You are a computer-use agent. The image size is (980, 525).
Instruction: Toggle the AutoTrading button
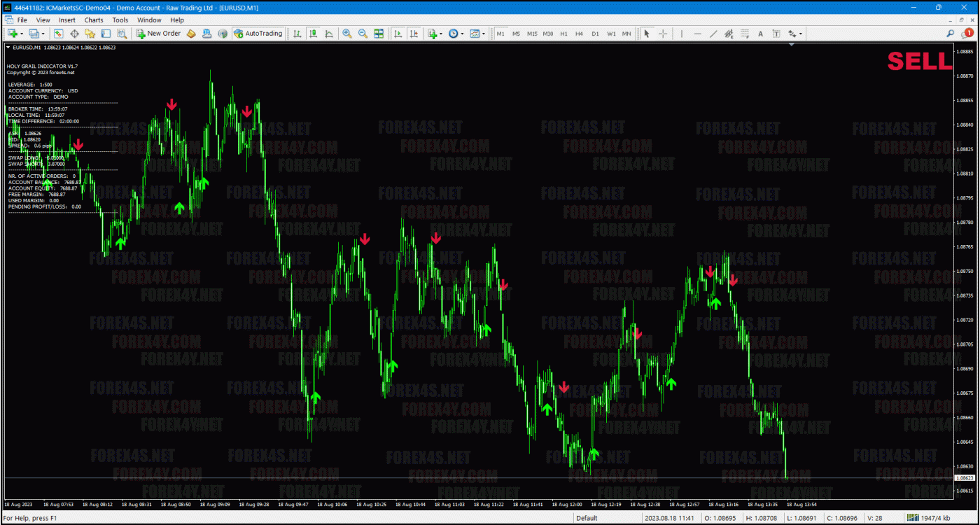click(258, 34)
